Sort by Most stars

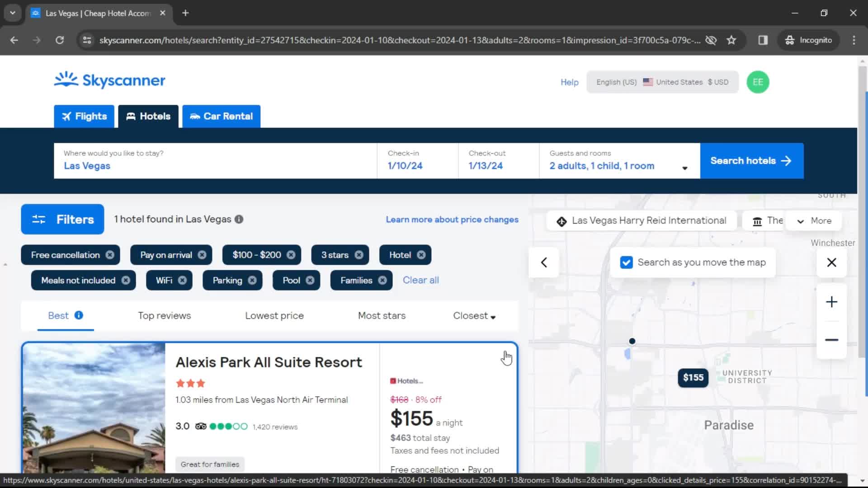pos(382,316)
